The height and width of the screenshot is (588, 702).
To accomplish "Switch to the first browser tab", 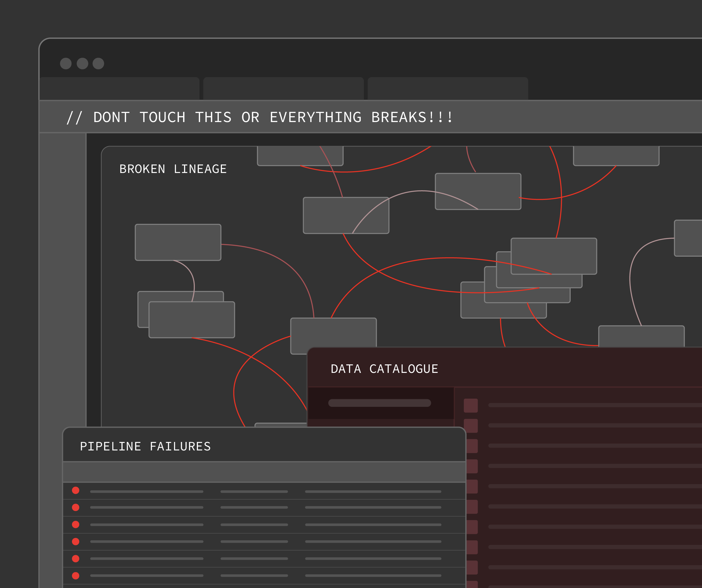I will [119, 89].
